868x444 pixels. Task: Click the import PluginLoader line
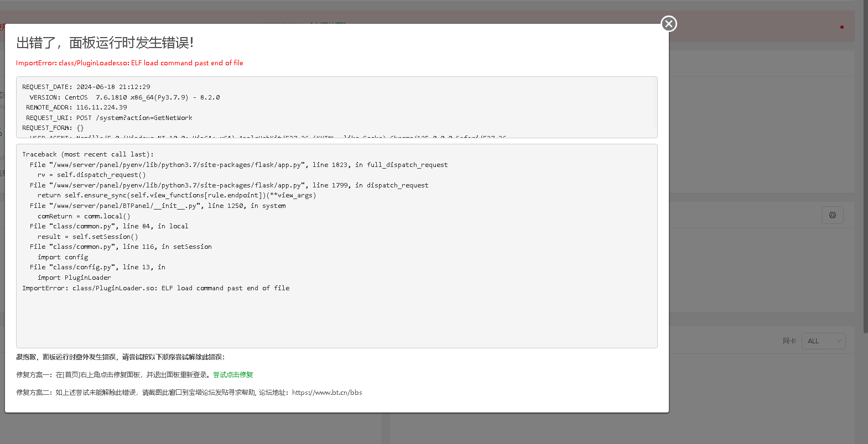74,278
